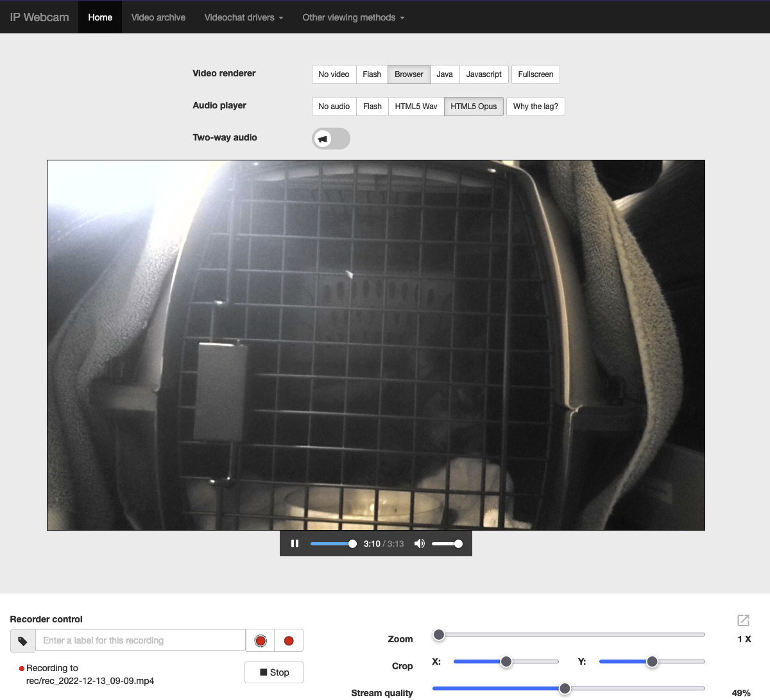The width and height of the screenshot is (770, 700).
Task: Select the Browser video renderer
Action: point(409,74)
